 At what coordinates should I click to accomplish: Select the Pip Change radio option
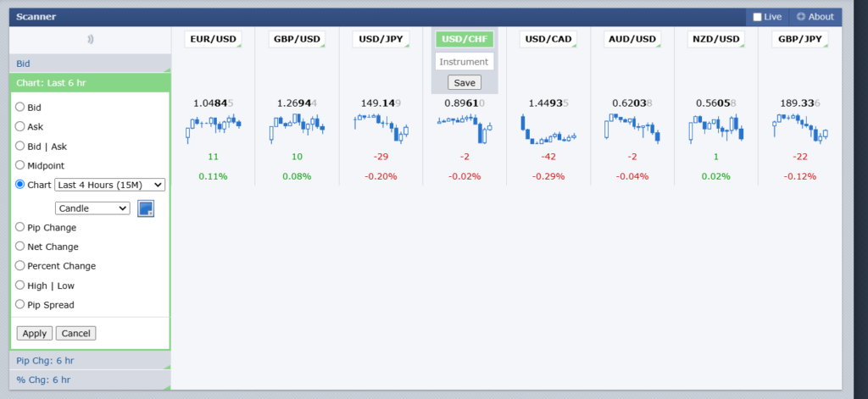click(21, 228)
